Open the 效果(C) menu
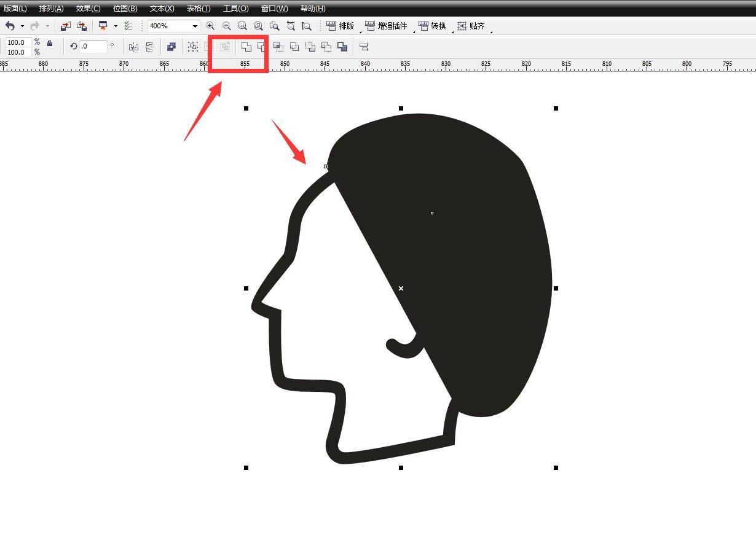756x535 pixels. pyautogui.click(x=88, y=9)
